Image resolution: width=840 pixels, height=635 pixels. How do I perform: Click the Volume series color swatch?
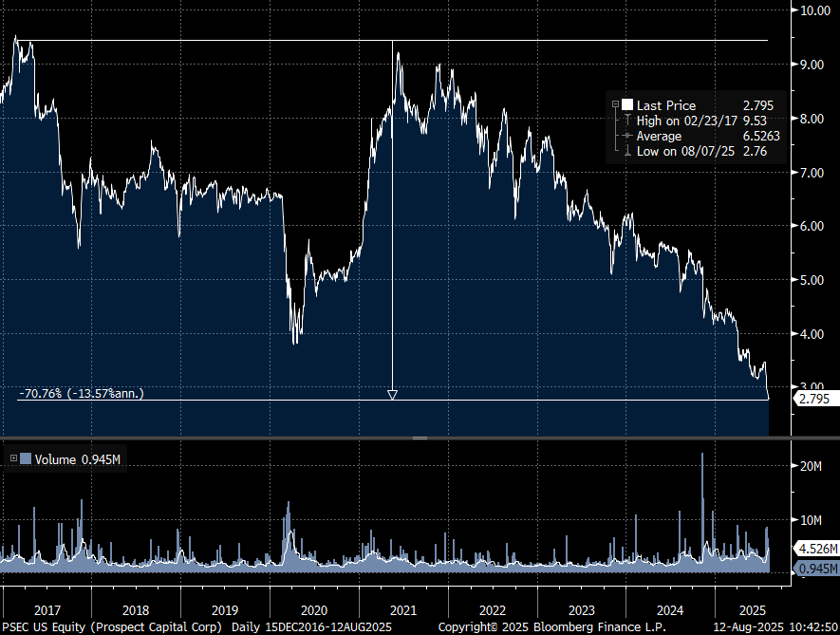point(26,458)
